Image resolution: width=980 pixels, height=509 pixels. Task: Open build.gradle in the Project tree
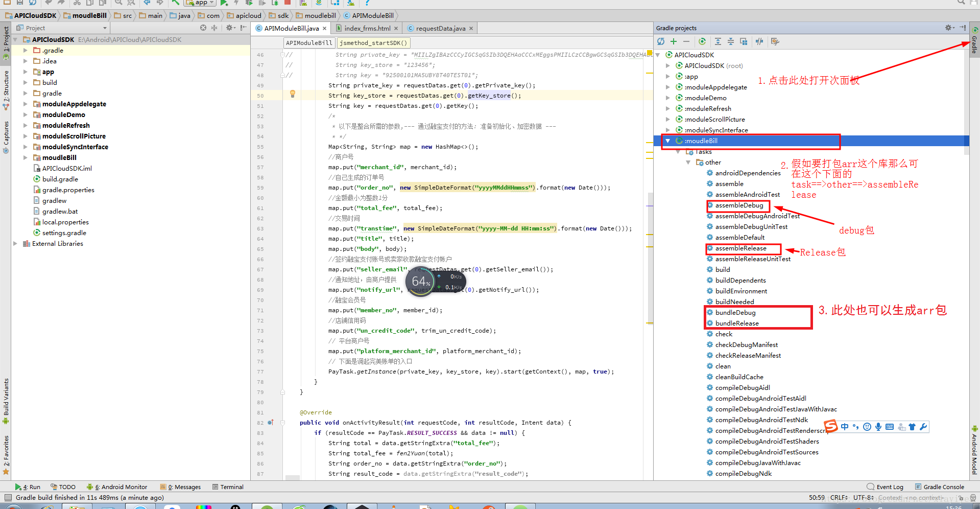(x=60, y=179)
